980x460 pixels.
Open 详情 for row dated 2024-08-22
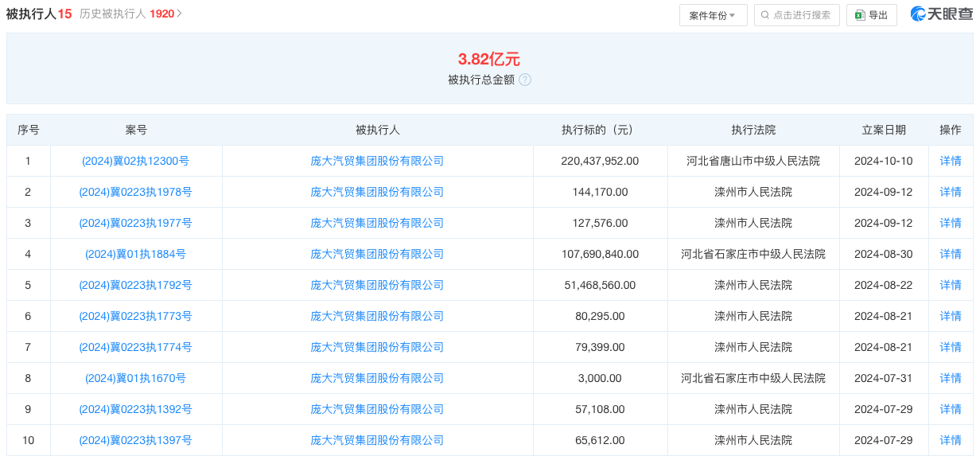pos(951,285)
